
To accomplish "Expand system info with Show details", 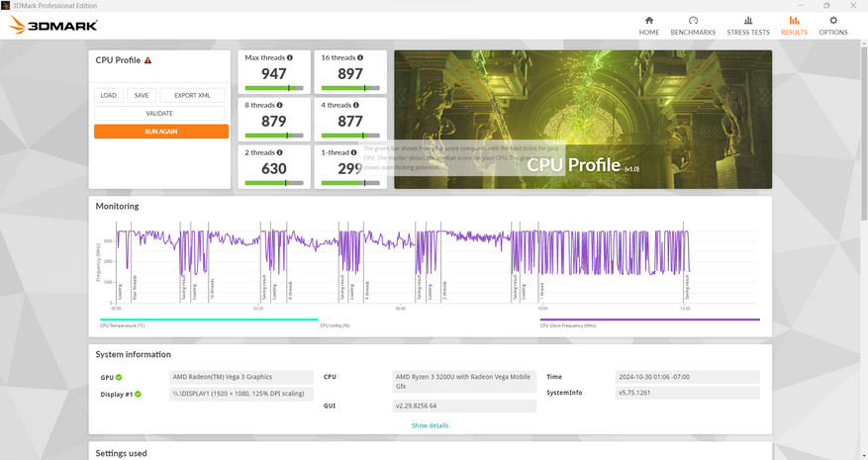I will pos(430,425).
